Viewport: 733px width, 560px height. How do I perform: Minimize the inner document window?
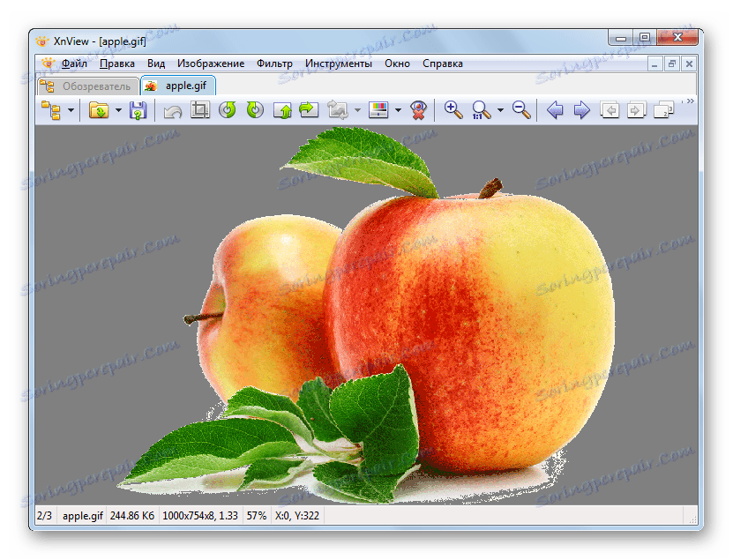click(x=654, y=64)
